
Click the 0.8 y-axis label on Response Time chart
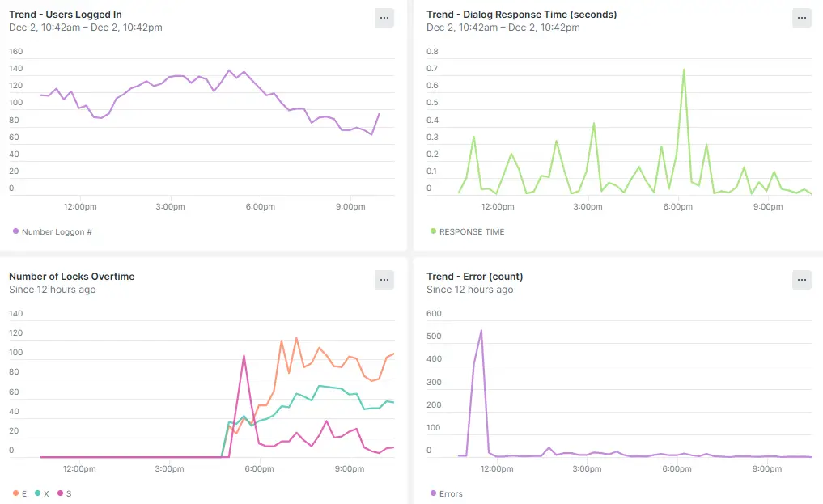[432, 52]
